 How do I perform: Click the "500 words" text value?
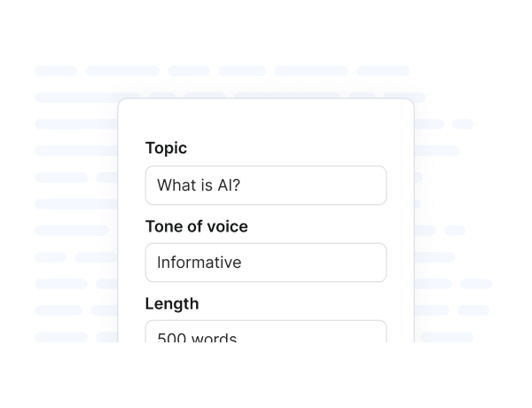click(197, 337)
